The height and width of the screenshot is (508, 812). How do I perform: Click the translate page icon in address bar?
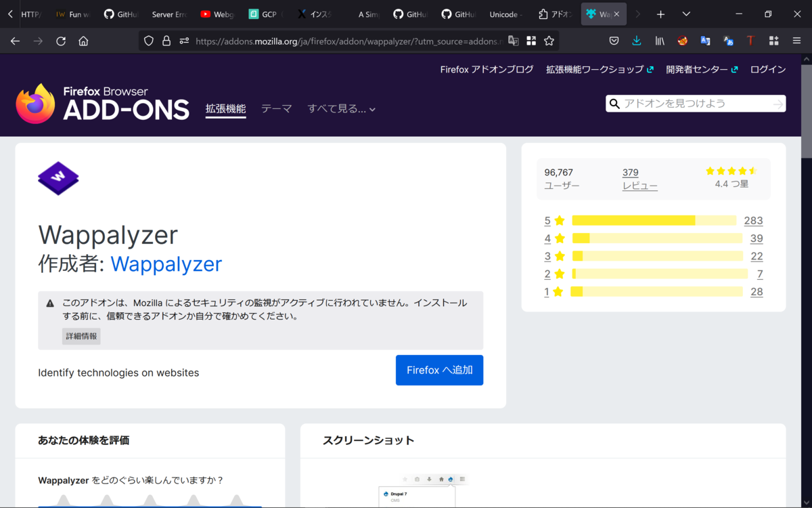514,41
